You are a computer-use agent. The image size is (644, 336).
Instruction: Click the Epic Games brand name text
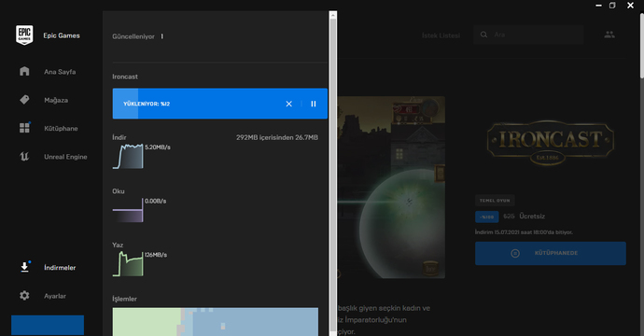(62, 35)
